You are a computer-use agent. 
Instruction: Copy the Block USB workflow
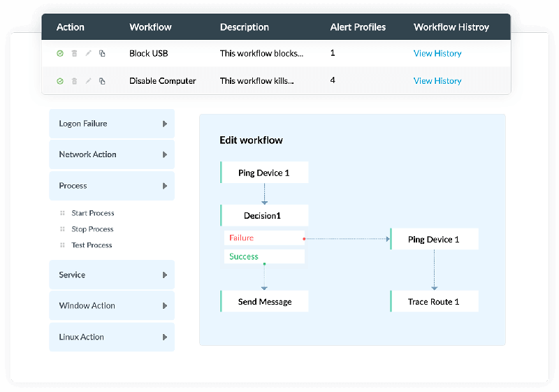[x=102, y=53]
